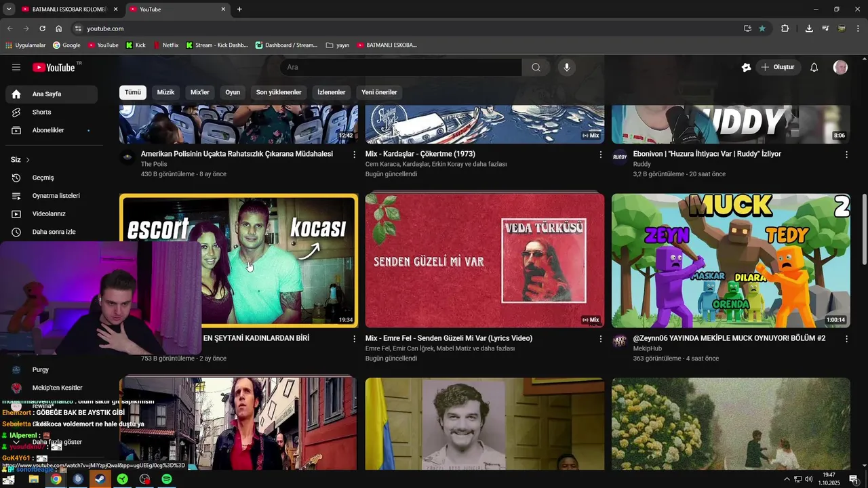Open Purgy channel subscription

(52, 370)
